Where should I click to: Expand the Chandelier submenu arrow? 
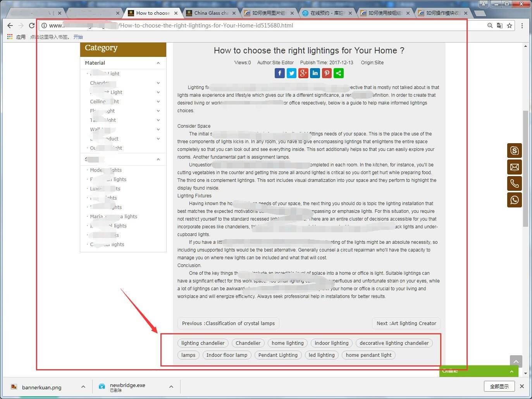(x=158, y=83)
